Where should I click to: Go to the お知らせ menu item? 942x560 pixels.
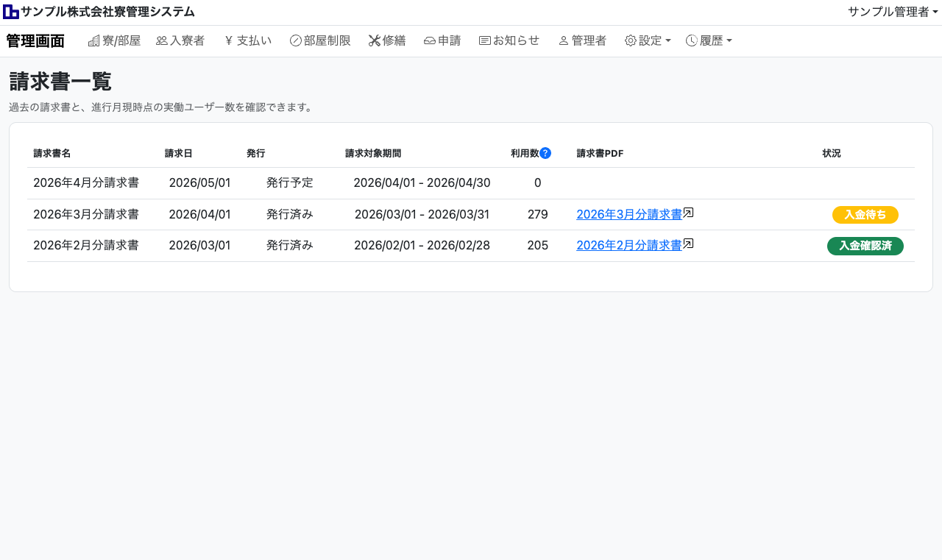point(509,41)
